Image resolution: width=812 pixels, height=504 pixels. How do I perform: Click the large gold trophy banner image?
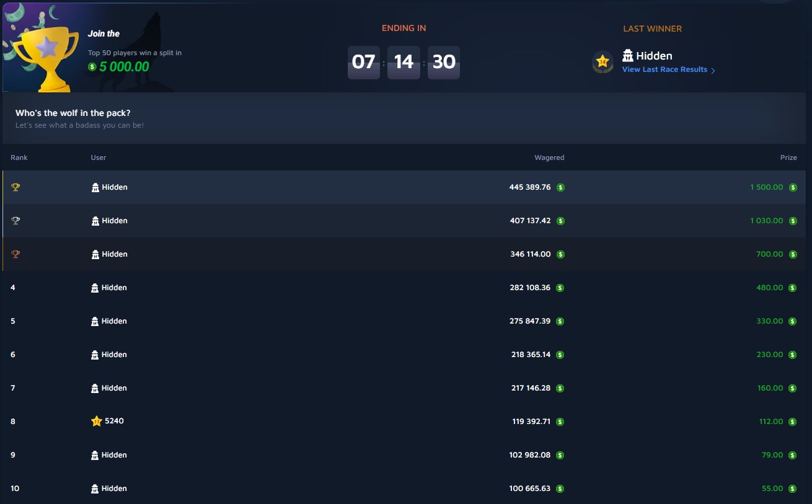(42, 50)
